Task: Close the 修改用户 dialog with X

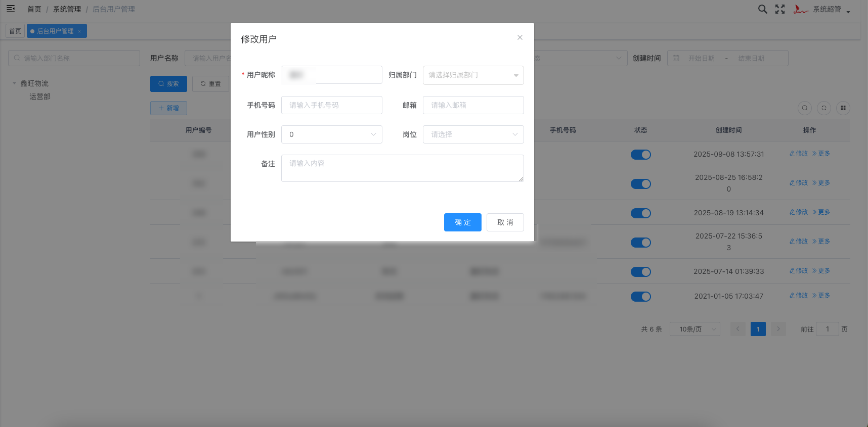Action: (519, 37)
